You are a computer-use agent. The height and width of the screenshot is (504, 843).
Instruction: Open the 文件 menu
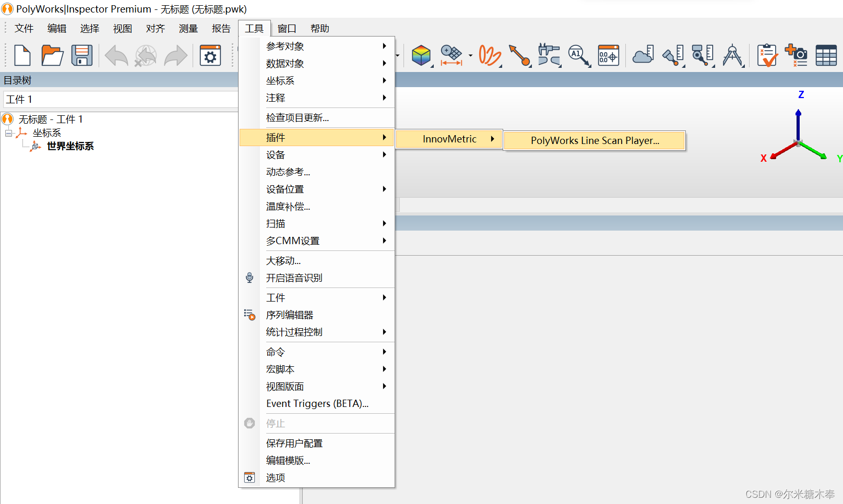coord(24,28)
